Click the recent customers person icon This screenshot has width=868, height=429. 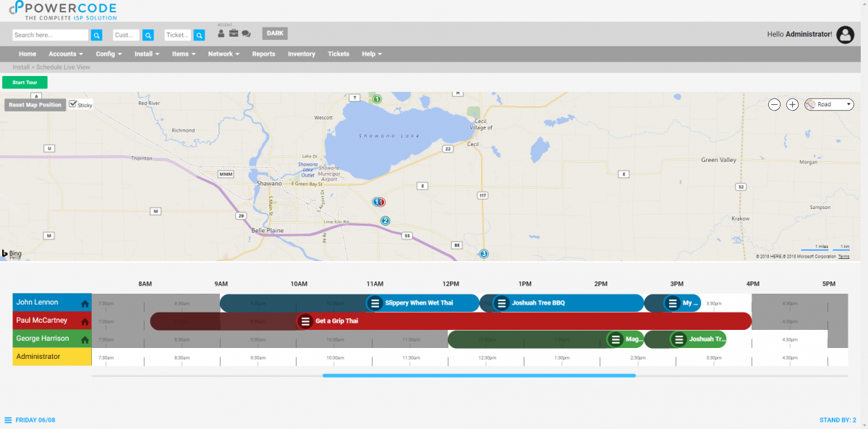point(221,33)
